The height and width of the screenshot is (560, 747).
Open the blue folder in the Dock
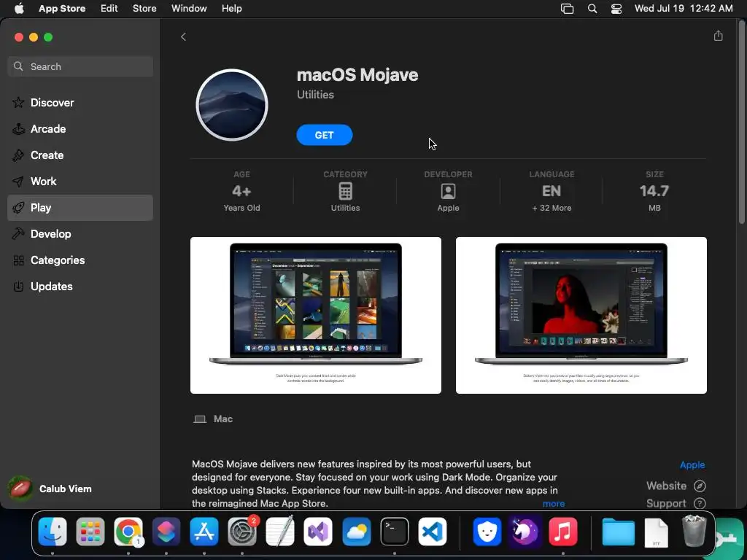(619, 532)
